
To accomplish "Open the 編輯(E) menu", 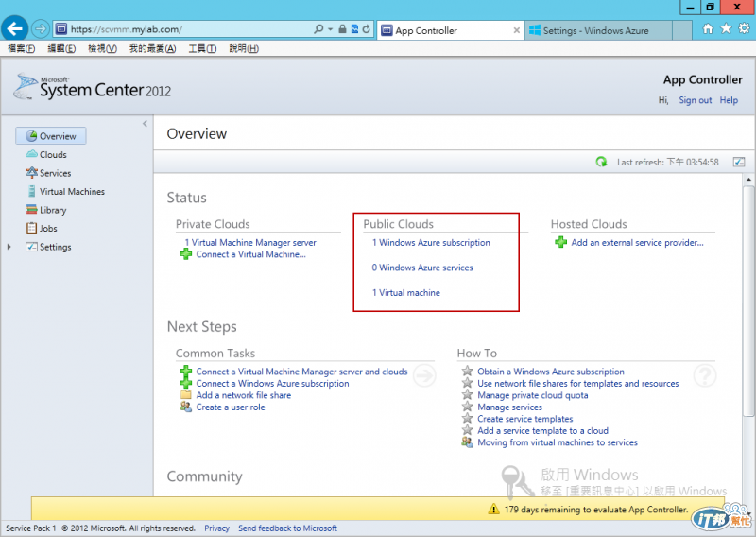I will click(x=61, y=48).
